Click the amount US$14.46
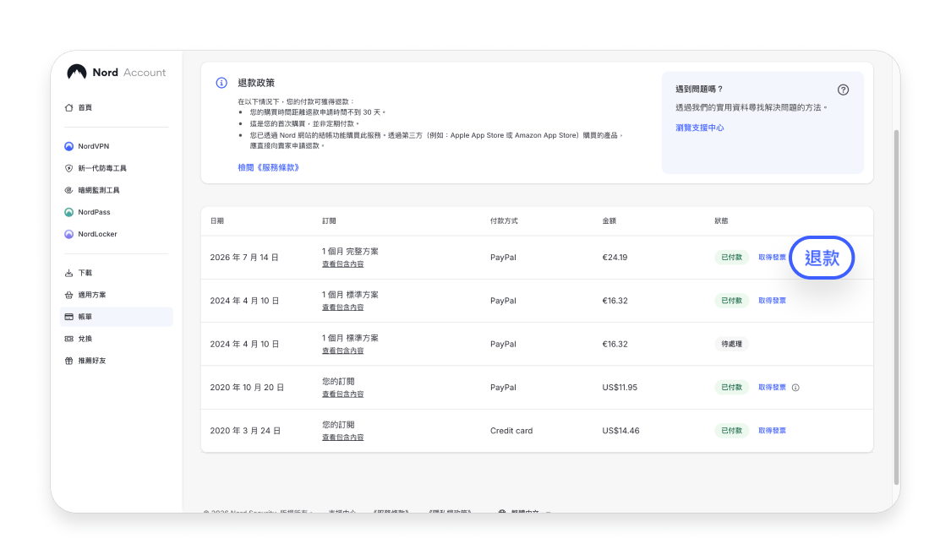The height and width of the screenshot is (560, 951). pyautogui.click(x=620, y=430)
